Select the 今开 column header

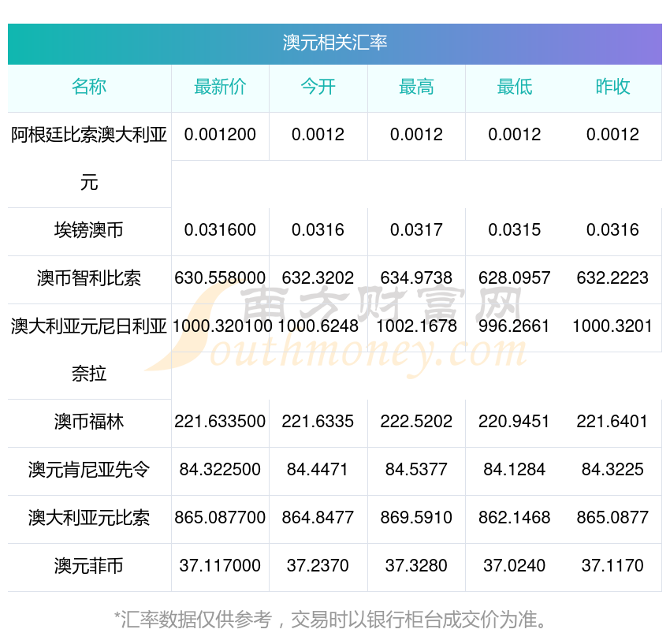point(318,87)
